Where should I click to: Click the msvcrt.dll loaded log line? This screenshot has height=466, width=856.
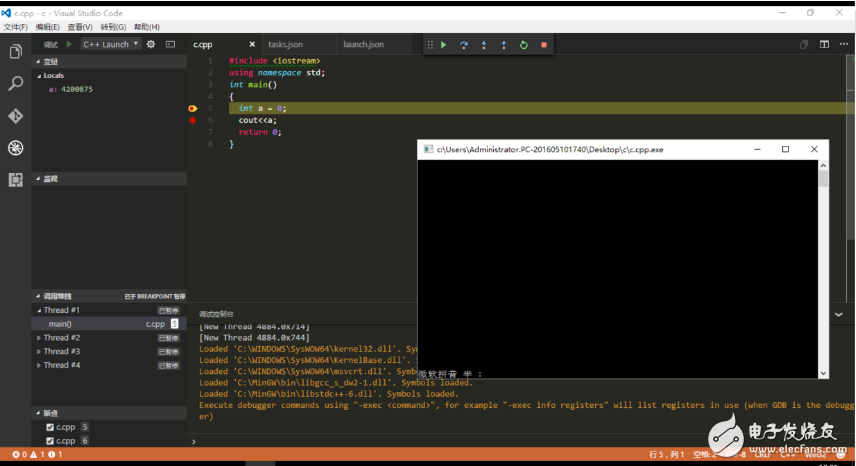pos(308,371)
